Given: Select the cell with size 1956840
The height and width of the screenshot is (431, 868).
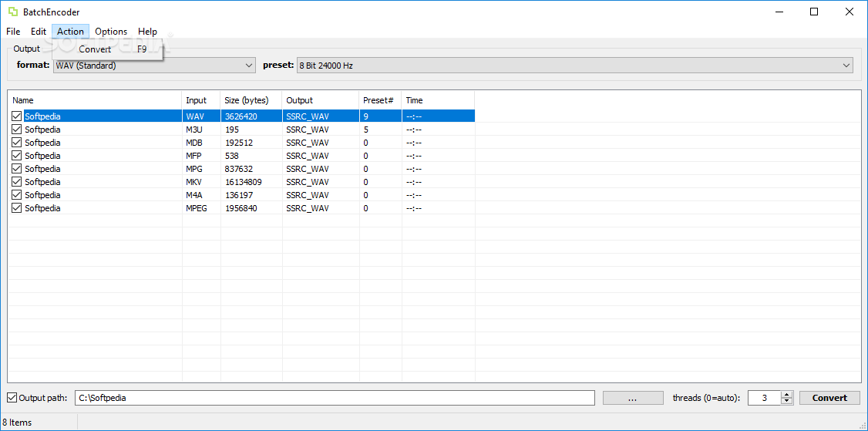Looking at the screenshot, I should (x=251, y=208).
